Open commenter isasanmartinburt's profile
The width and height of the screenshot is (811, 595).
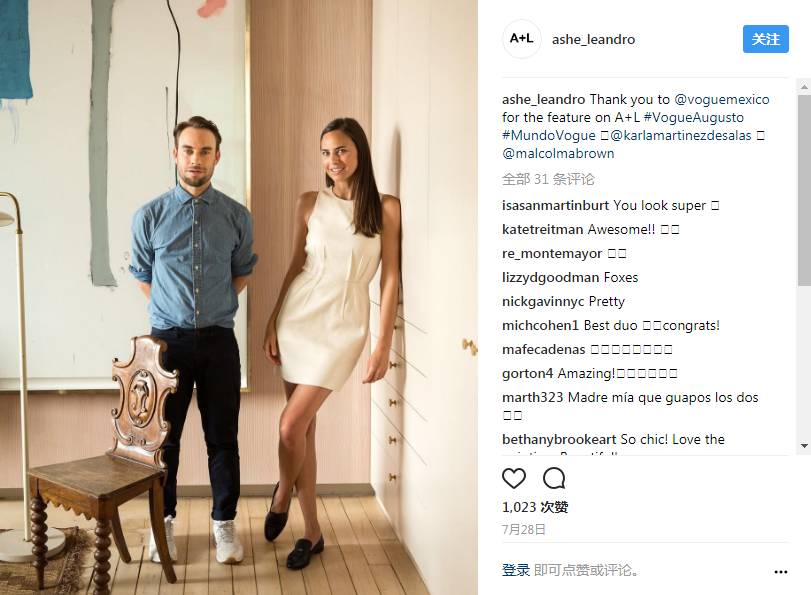pyautogui.click(x=556, y=205)
